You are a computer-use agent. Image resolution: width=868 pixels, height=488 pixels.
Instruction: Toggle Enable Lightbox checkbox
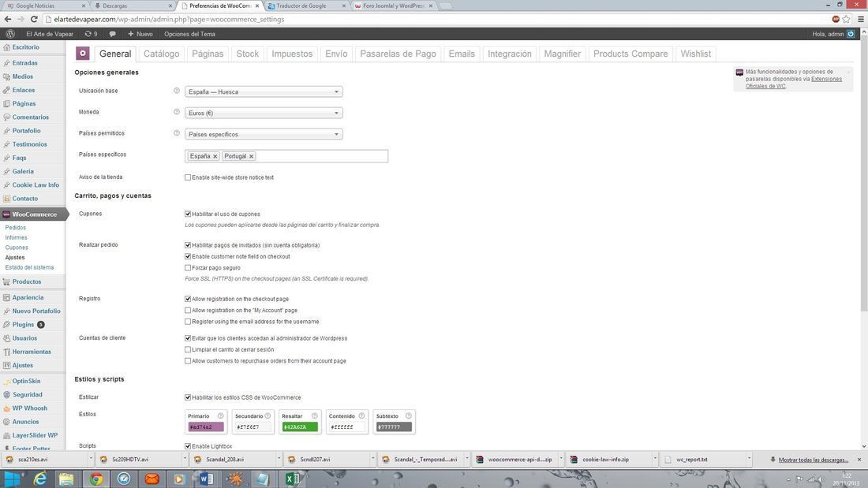tap(188, 446)
